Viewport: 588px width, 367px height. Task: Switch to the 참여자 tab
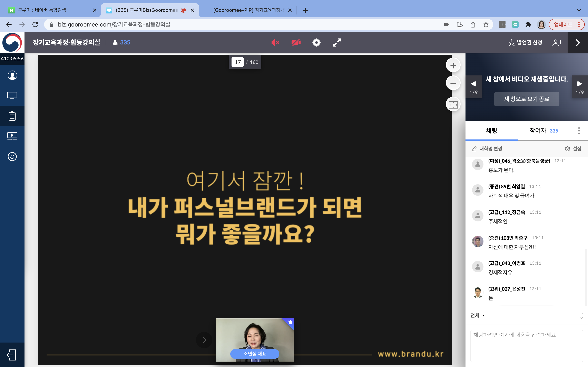tap(543, 130)
